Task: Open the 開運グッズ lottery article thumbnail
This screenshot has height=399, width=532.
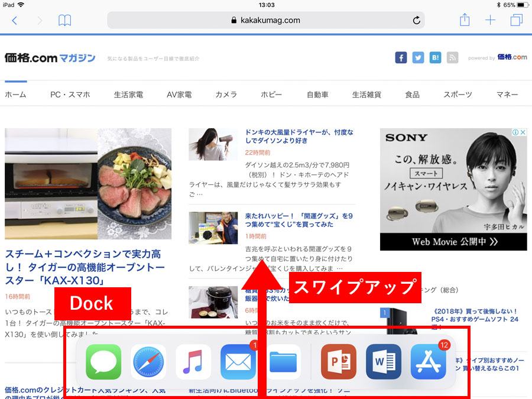Action: coord(213,228)
